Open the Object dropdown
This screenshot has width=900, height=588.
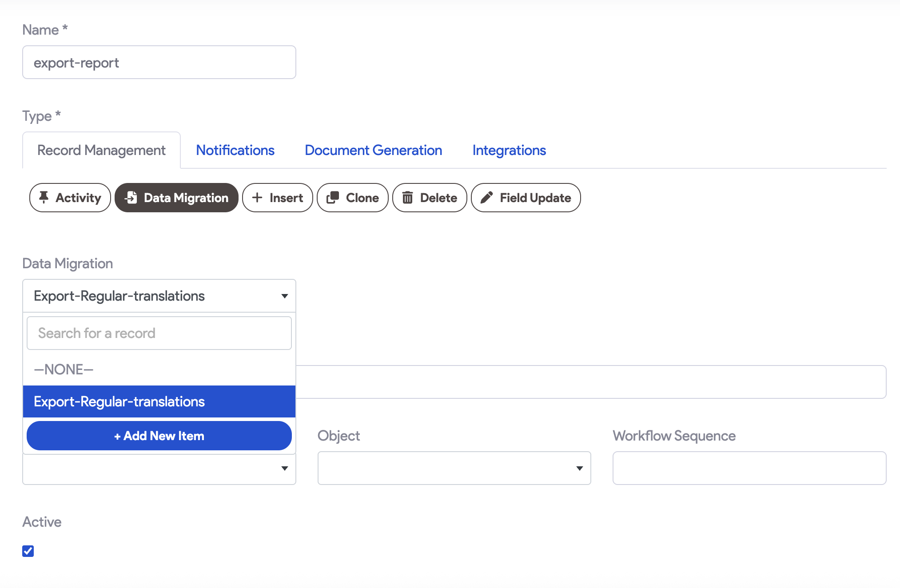click(454, 468)
